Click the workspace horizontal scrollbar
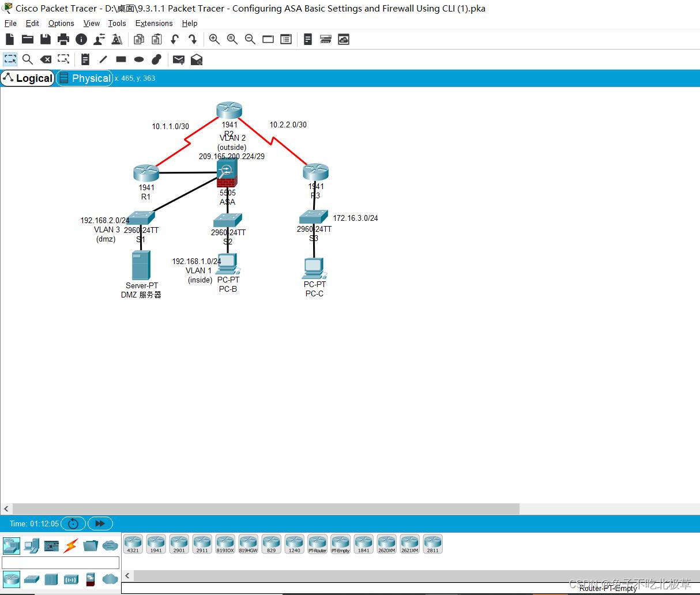The width and height of the screenshot is (700, 595). point(266,509)
